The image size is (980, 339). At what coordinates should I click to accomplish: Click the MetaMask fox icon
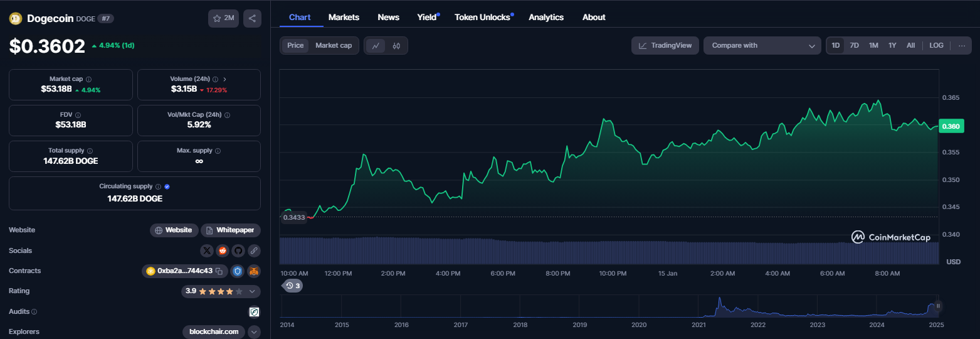click(254, 271)
